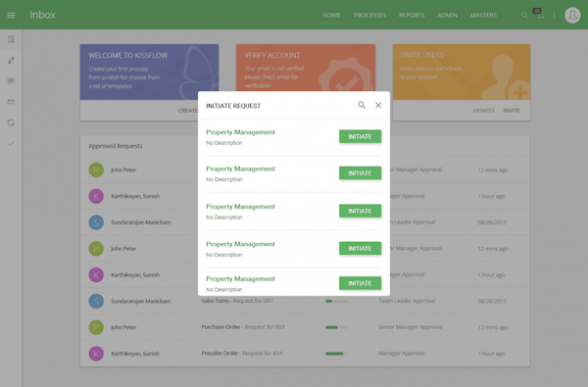The width and height of the screenshot is (588, 387).
Task: Select the checkmark icon in left sidebar
Action: (x=11, y=143)
